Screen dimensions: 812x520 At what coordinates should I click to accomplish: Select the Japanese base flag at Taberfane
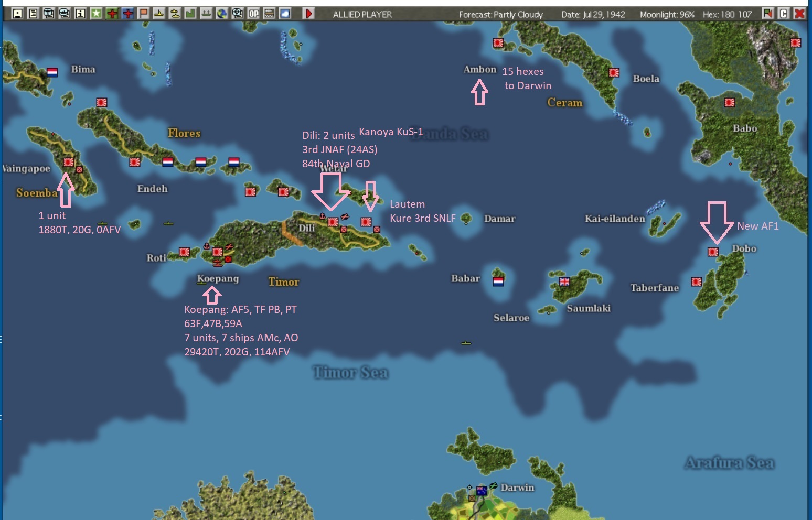pyautogui.click(x=696, y=282)
